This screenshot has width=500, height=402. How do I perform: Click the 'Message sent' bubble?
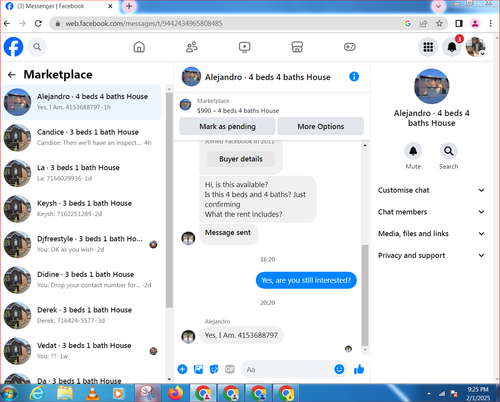[x=228, y=234]
